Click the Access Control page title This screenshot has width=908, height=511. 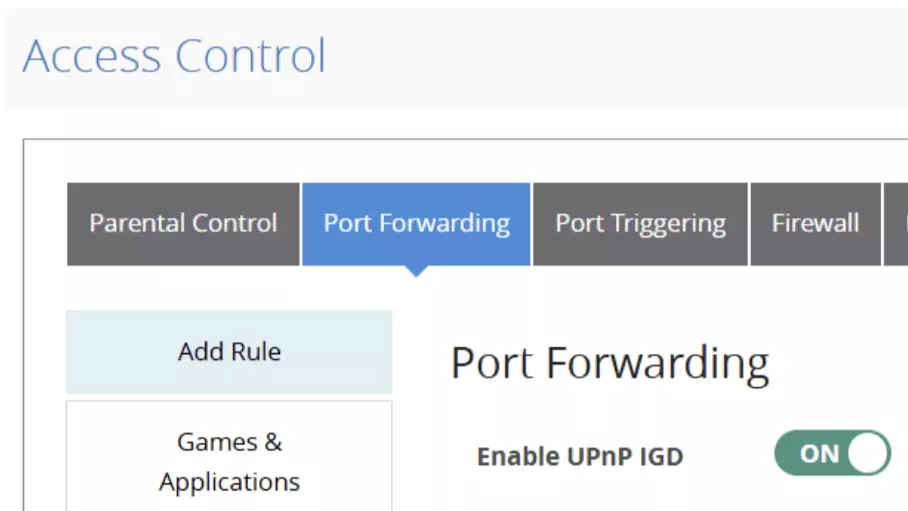[x=175, y=56]
